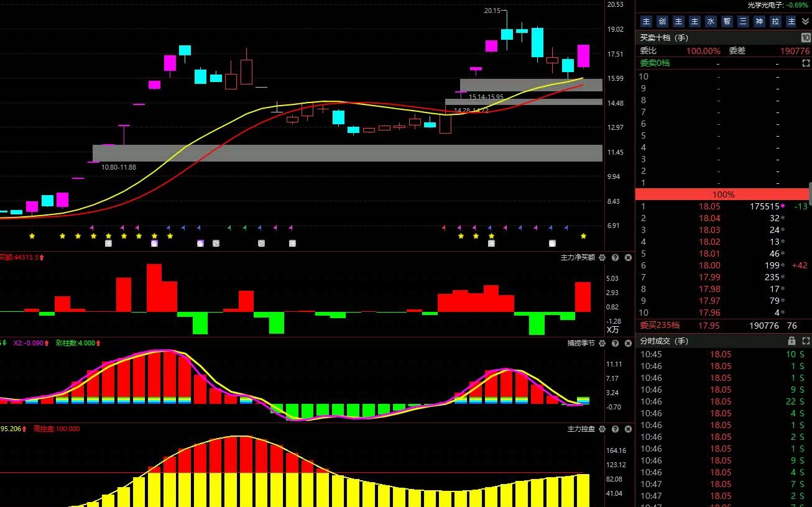Expand more indicator shortcuts via double chevron
The image size is (812, 507).
pyautogui.click(x=805, y=21)
